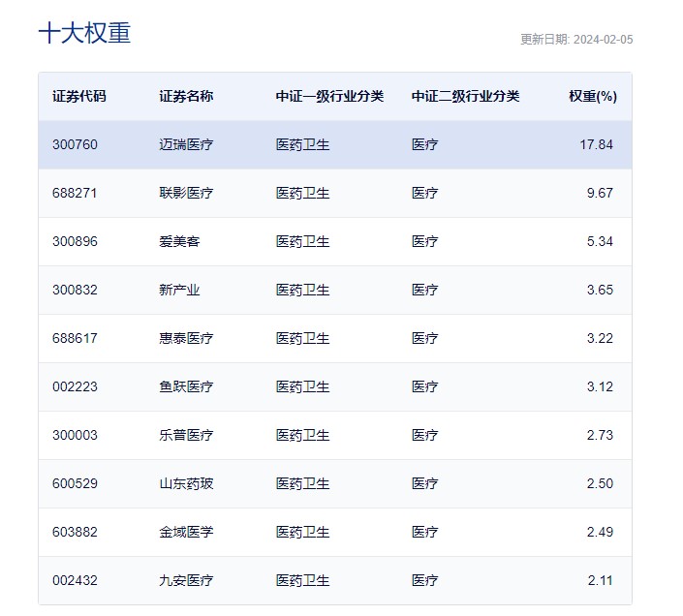
Task: Select security code 603882
Action: pyautogui.click(x=75, y=532)
